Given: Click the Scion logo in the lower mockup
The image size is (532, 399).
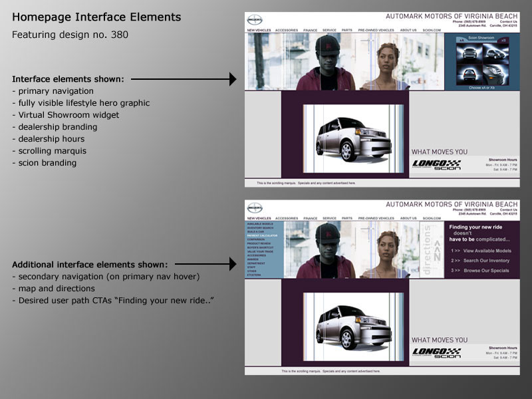Looking at the screenshot, I should click(x=255, y=208).
